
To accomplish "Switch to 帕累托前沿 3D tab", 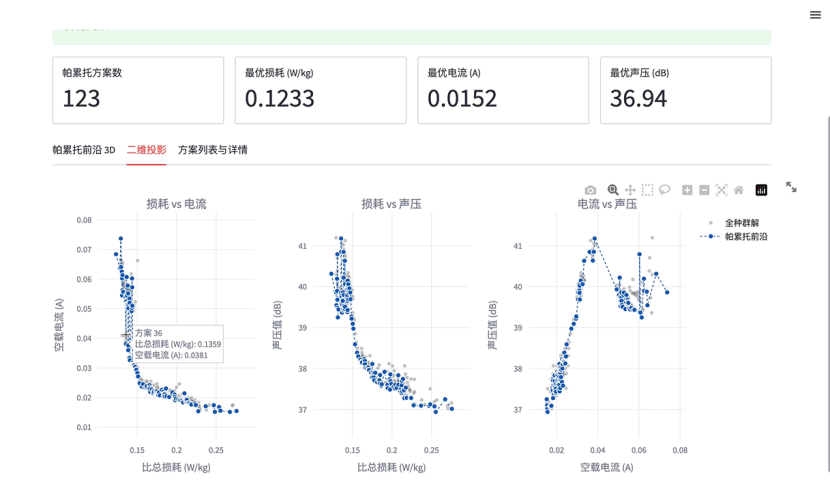I will [x=84, y=150].
